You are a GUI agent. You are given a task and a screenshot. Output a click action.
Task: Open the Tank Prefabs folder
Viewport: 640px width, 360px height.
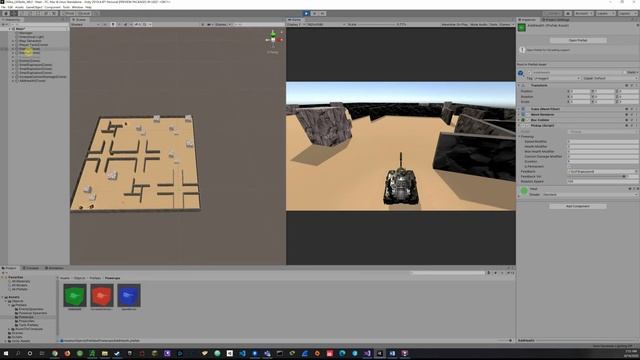click(29, 325)
